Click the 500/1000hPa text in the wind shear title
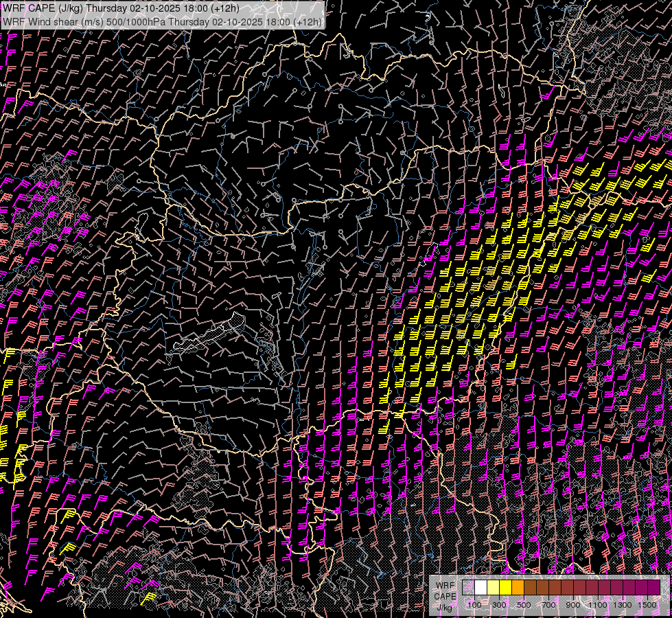The height and width of the screenshot is (618, 672). click(135, 21)
